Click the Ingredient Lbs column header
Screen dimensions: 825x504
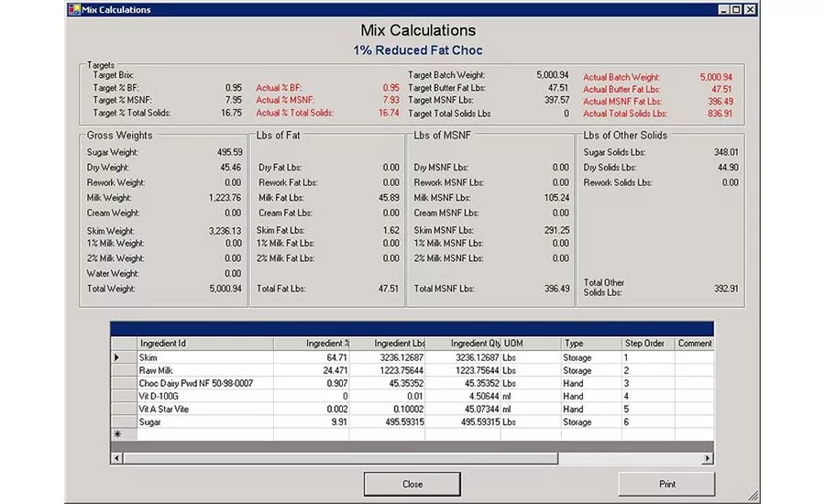pyautogui.click(x=388, y=344)
